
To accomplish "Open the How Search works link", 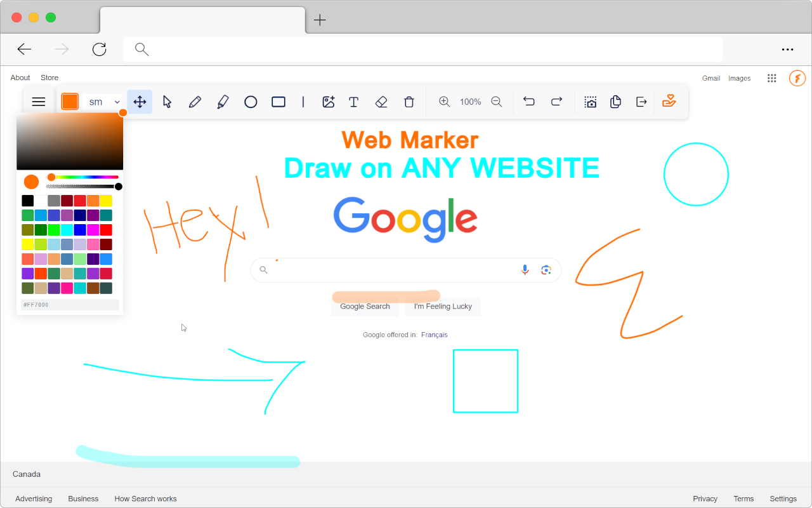I will click(x=145, y=498).
